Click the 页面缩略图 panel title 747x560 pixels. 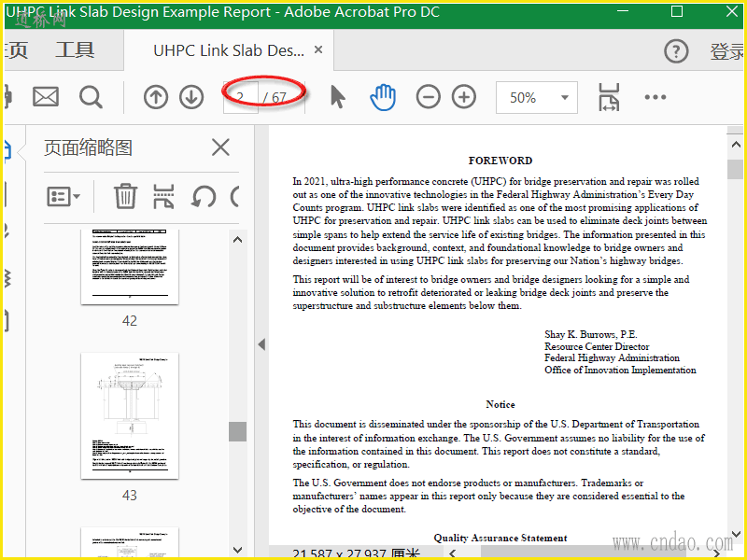tap(88, 147)
